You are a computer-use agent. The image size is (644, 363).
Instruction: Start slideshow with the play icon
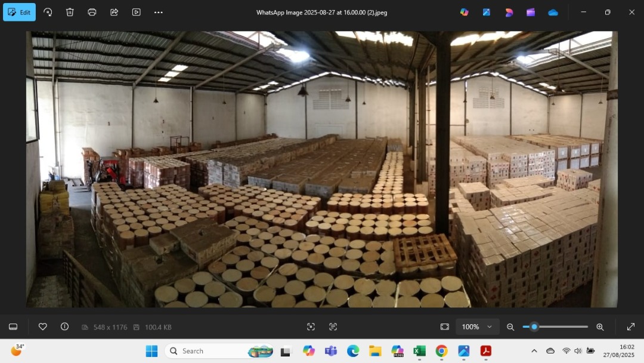(136, 12)
